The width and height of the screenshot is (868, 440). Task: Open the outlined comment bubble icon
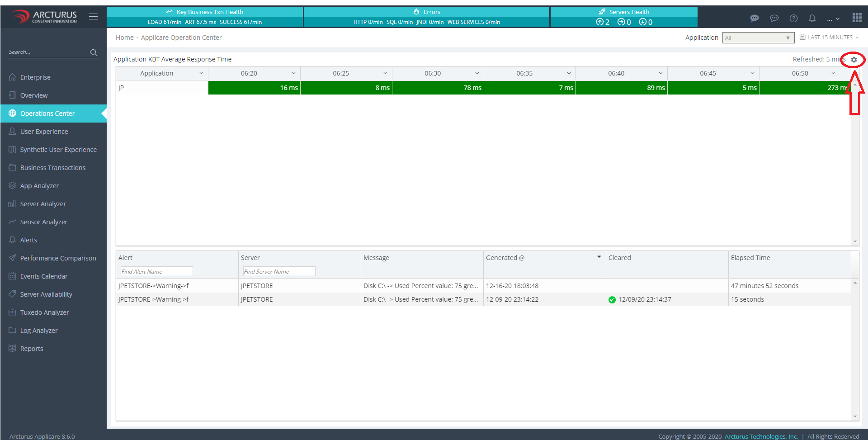774,19
